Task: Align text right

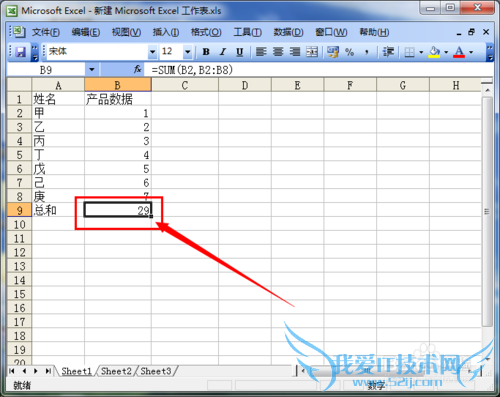Action: 295,52
